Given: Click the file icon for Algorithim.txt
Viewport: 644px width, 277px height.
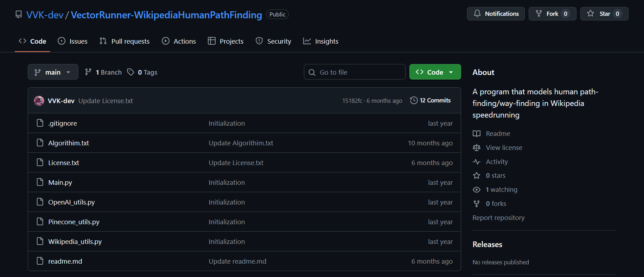Looking at the screenshot, I should coord(40,143).
